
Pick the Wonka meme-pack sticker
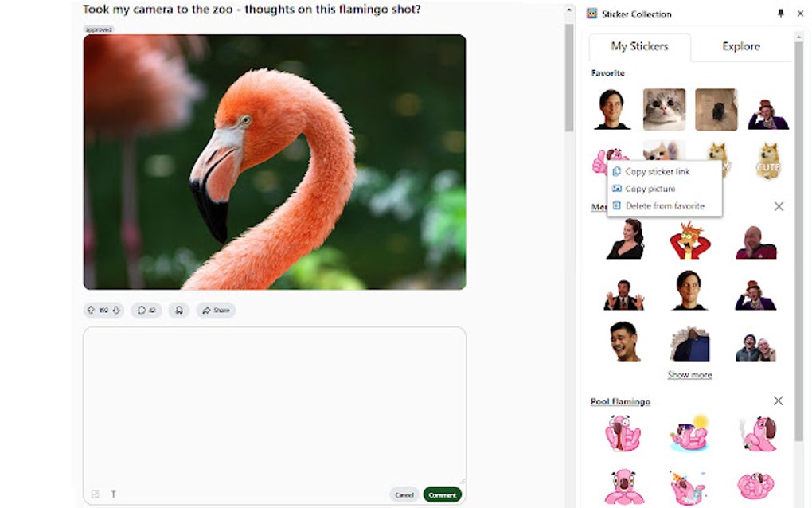[755, 295]
